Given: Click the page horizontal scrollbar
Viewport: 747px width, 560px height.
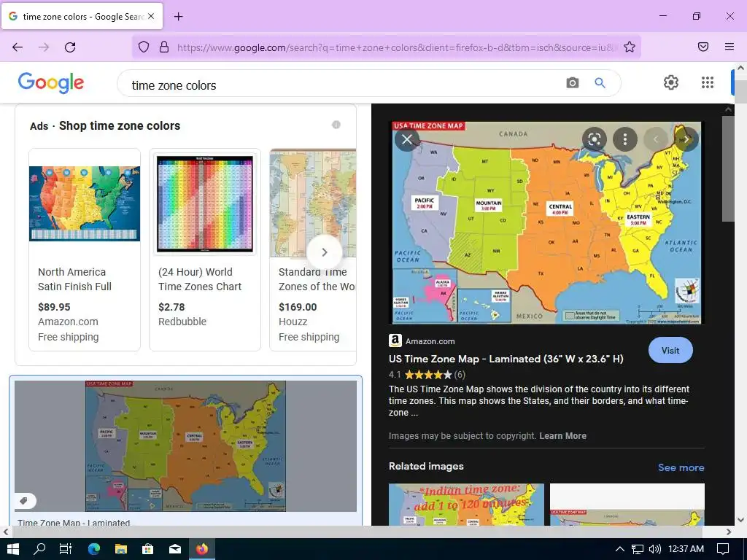Looking at the screenshot, I should click(x=356, y=532).
